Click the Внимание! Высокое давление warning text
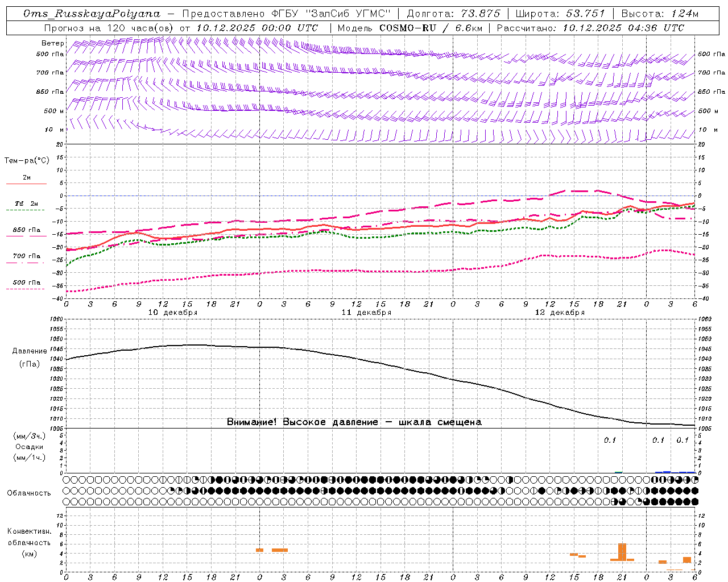 354,422
